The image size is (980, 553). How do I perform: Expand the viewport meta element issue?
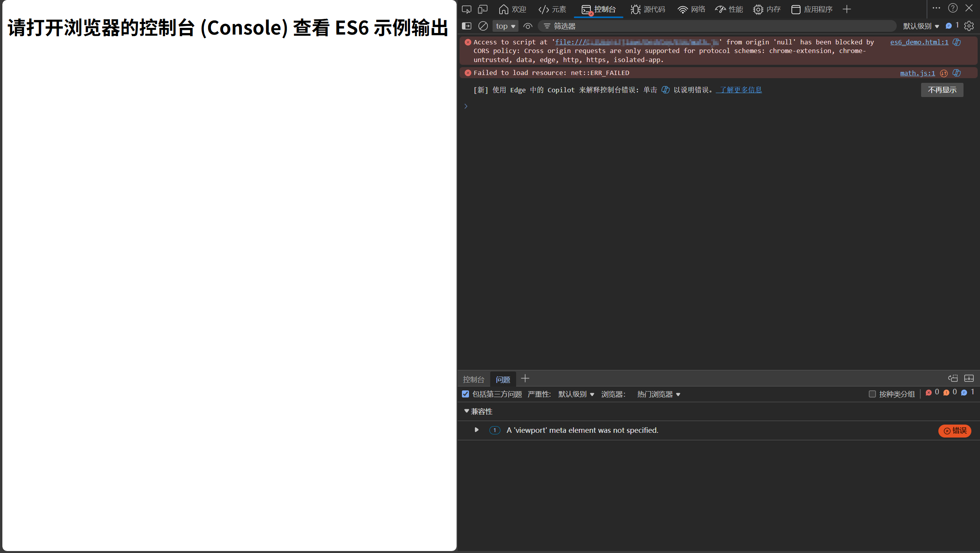pos(476,430)
